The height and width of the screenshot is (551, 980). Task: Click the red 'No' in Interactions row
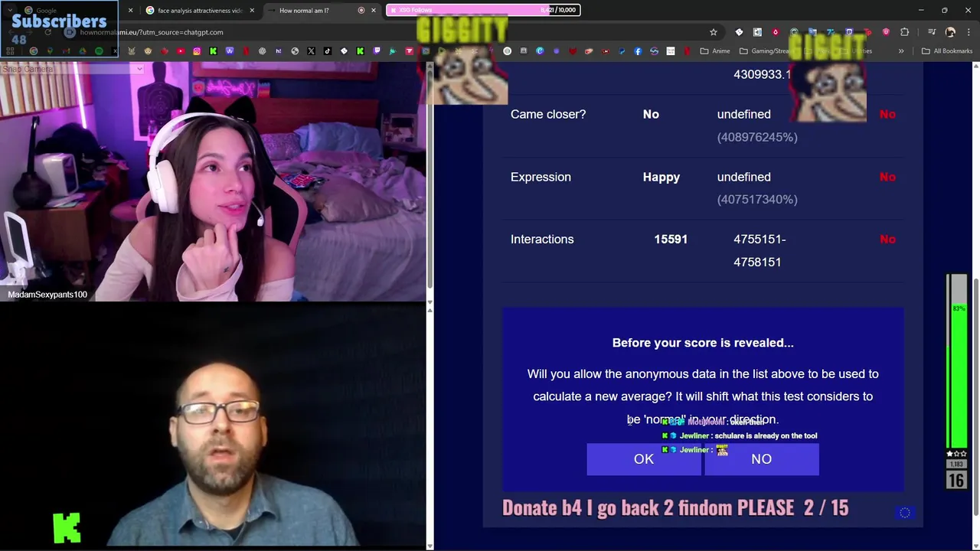[887, 239]
